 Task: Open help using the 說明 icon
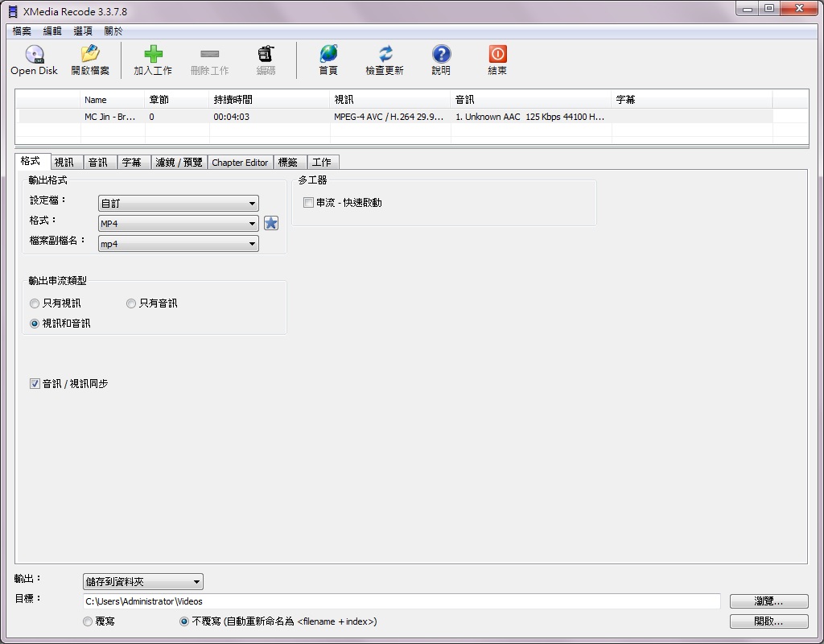[x=441, y=56]
